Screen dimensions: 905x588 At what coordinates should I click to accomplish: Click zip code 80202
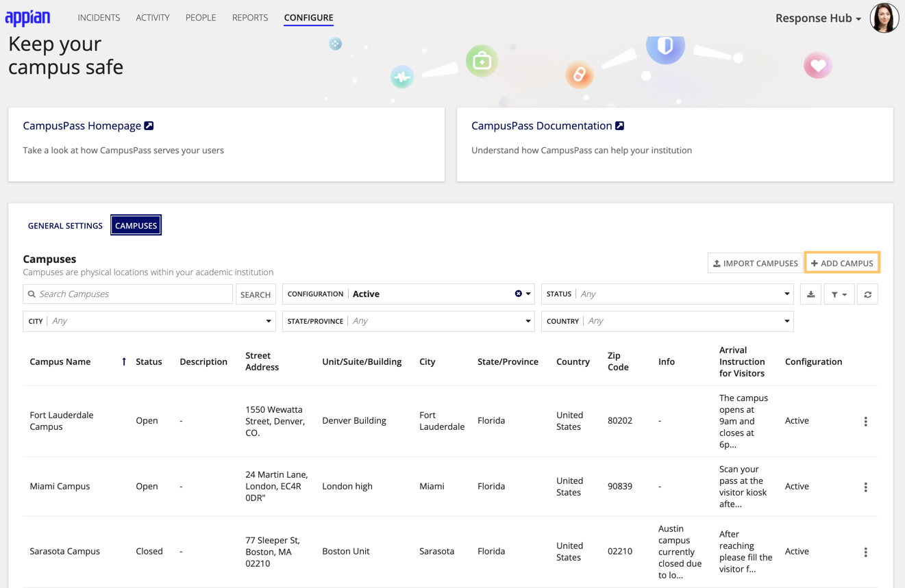click(620, 421)
